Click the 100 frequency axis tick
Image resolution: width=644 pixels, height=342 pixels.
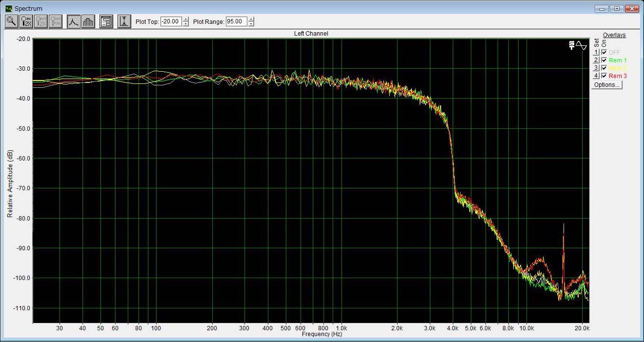[x=156, y=328]
